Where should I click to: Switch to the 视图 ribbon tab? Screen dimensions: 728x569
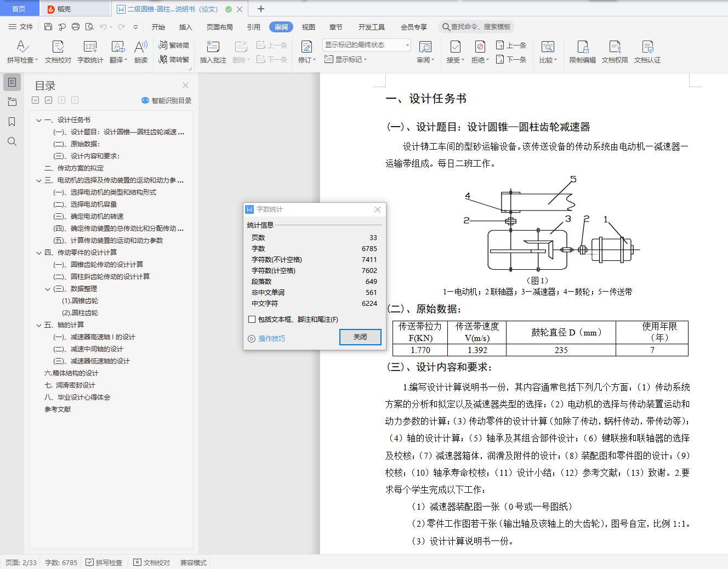[x=309, y=27]
